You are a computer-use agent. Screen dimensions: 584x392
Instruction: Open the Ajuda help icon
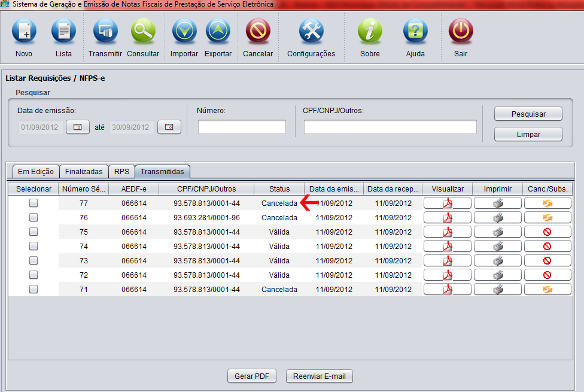click(x=415, y=31)
